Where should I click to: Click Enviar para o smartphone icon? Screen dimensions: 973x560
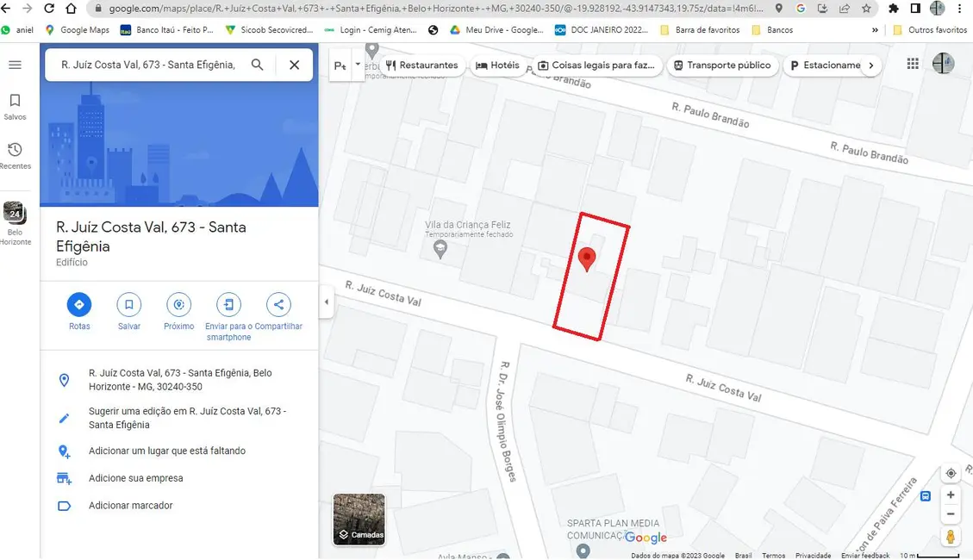click(228, 305)
